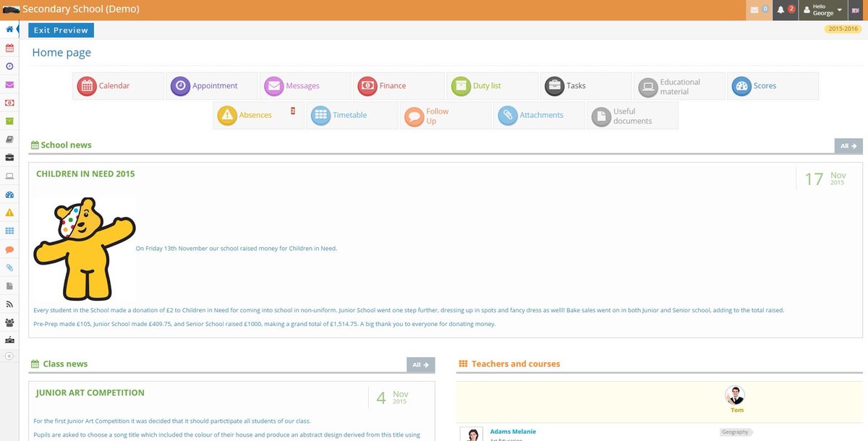Click the Secondary School (Demo) title
The width and height of the screenshot is (868, 441).
(81, 9)
